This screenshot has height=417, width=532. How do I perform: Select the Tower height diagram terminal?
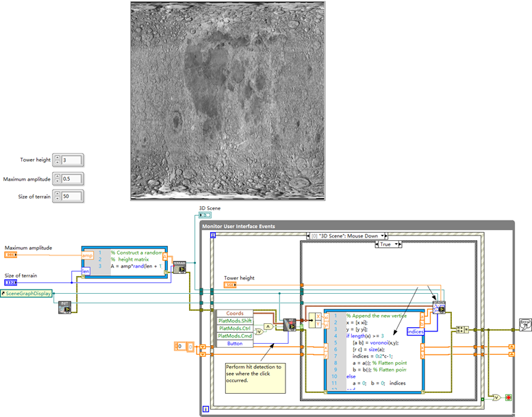coord(230,285)
